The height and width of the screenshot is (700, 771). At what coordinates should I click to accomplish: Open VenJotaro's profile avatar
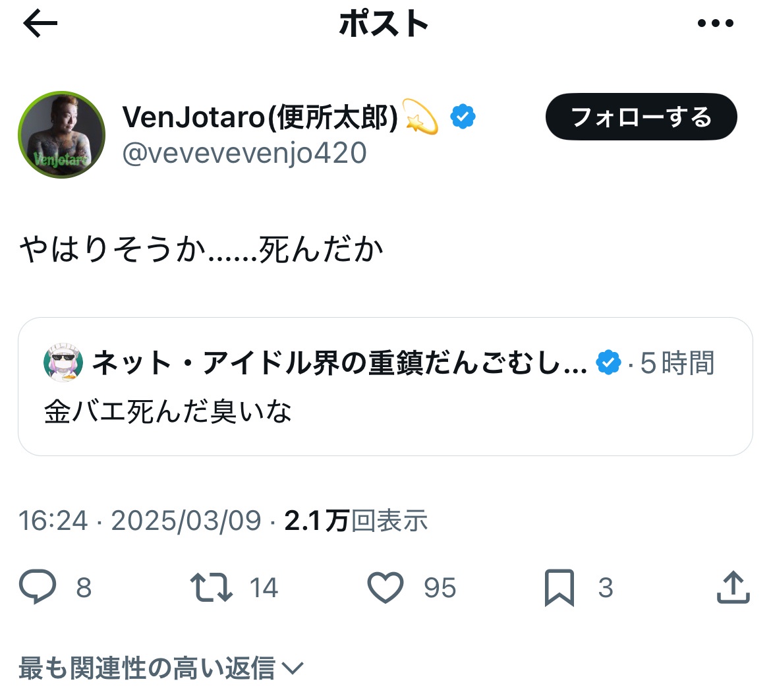(61, 135)
